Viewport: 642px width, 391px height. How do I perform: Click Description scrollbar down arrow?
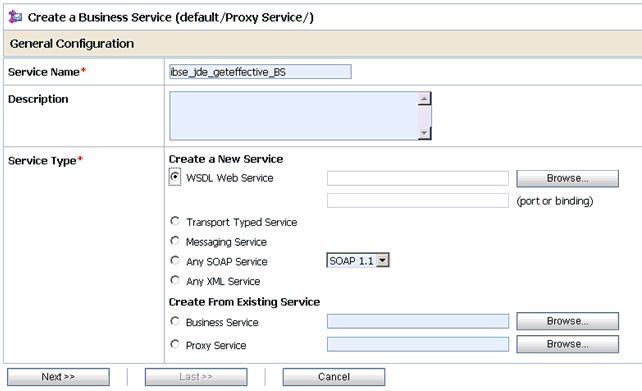424,133
